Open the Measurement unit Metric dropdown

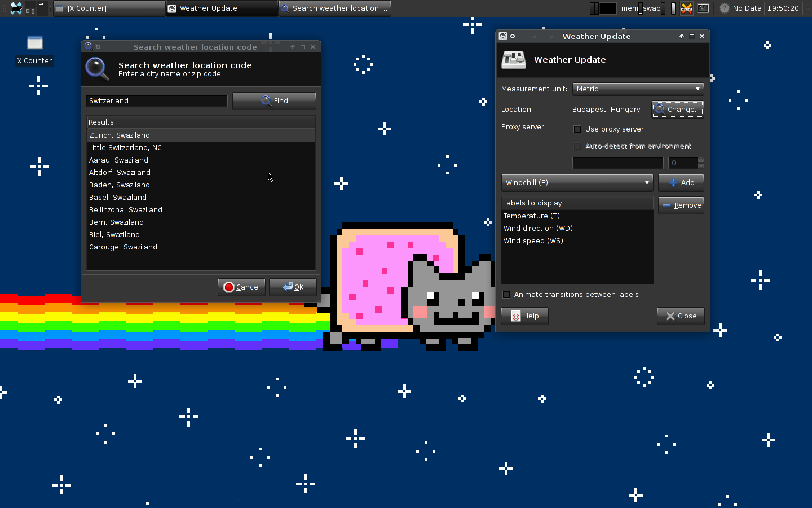[x=638, y=89]
